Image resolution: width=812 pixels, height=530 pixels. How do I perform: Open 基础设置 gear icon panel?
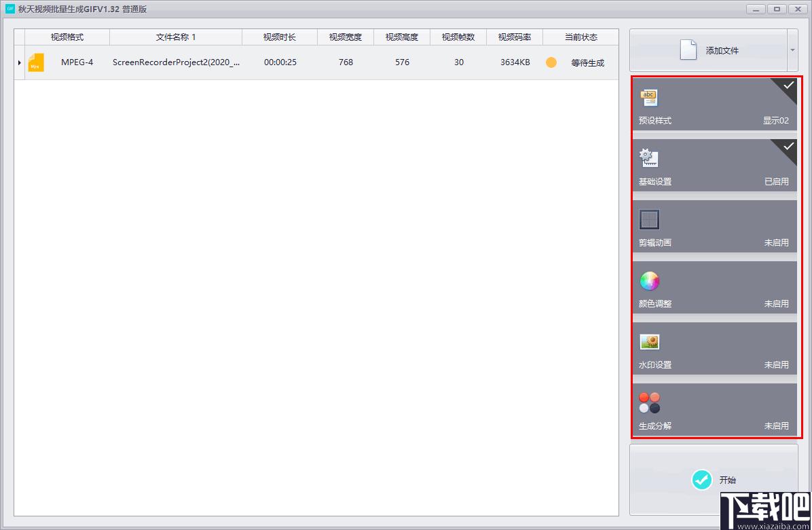[x=649, y=158]
